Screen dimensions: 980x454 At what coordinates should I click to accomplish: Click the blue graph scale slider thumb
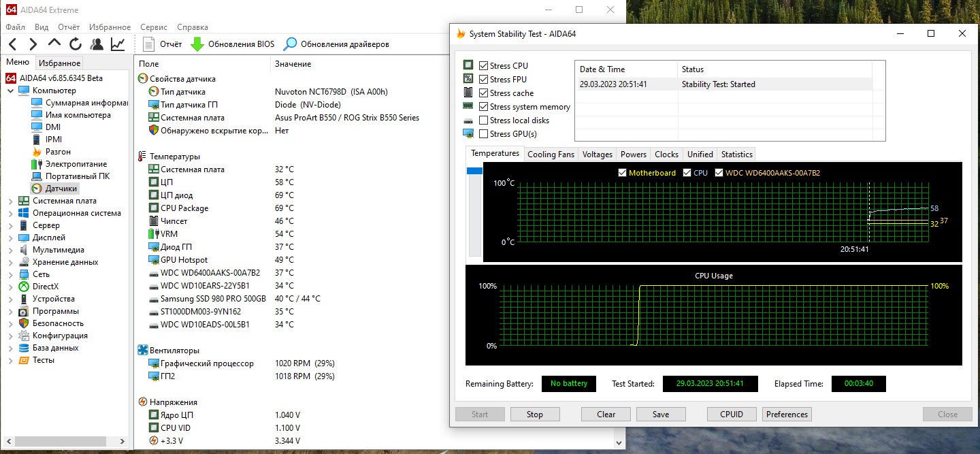click(x=474, y=172)
